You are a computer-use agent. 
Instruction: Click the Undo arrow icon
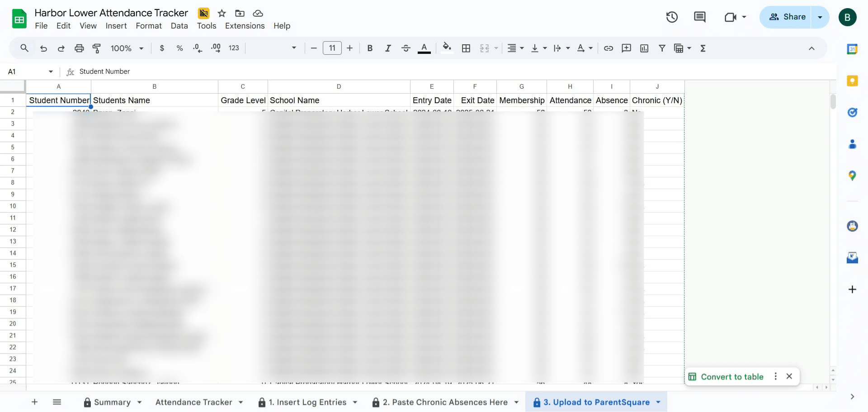tap(43, 48)
